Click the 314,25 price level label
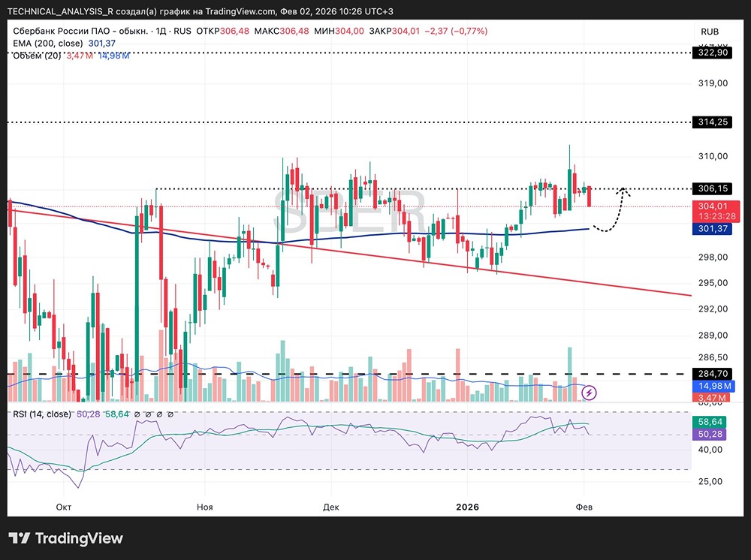Image resolution: width=751 pixels, height=560 pixels. [713, 122]
